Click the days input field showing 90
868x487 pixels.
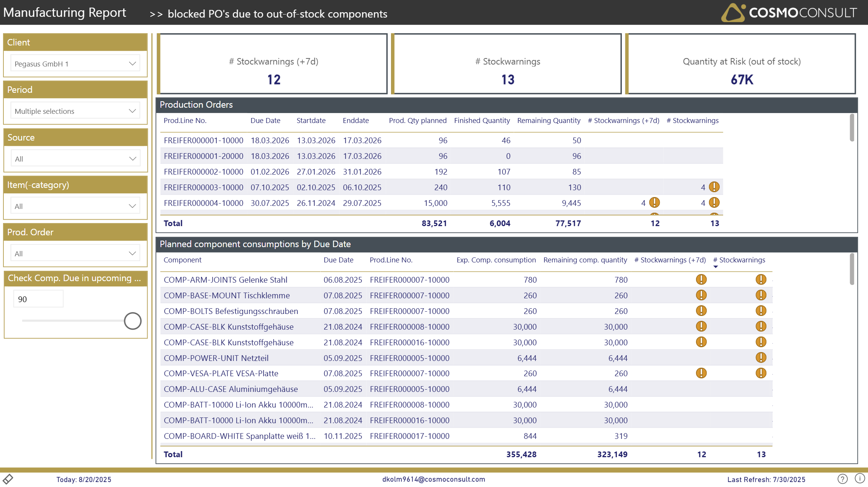pos(38,299)
